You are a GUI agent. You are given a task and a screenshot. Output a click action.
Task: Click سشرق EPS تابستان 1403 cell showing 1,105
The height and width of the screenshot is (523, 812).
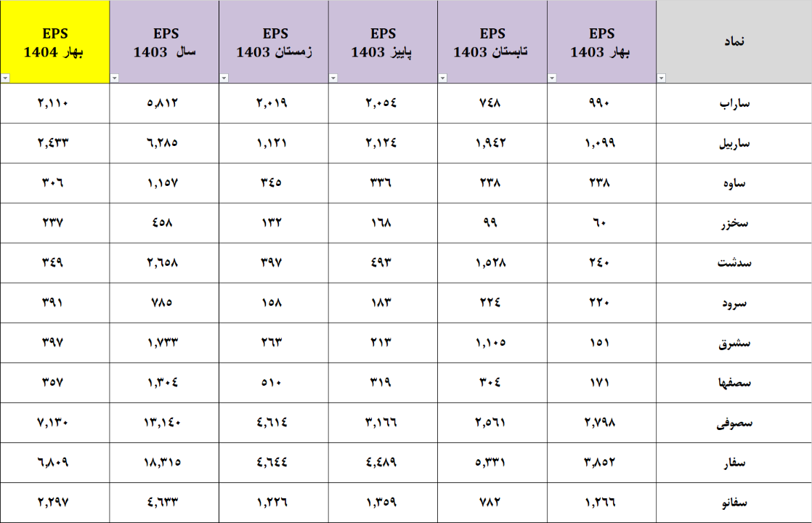492,343
